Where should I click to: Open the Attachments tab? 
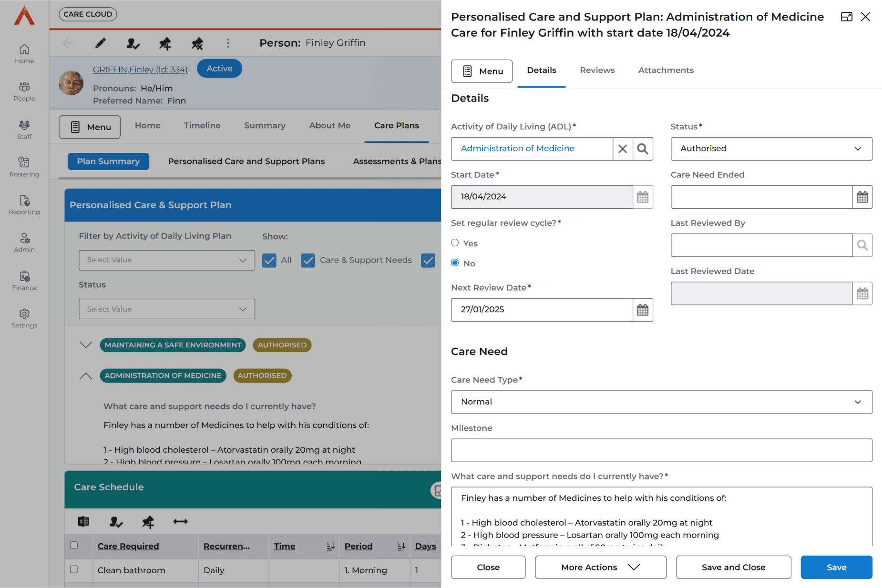666,71
